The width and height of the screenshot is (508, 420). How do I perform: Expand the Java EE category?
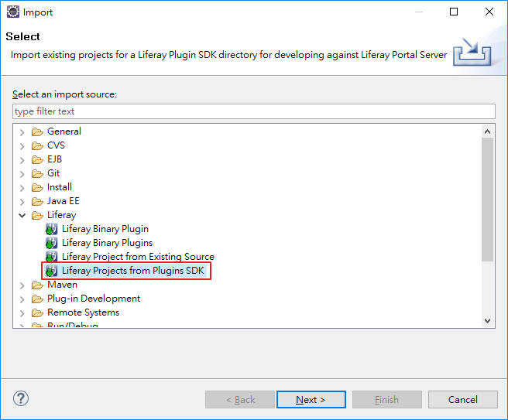[x=22, y=202]
